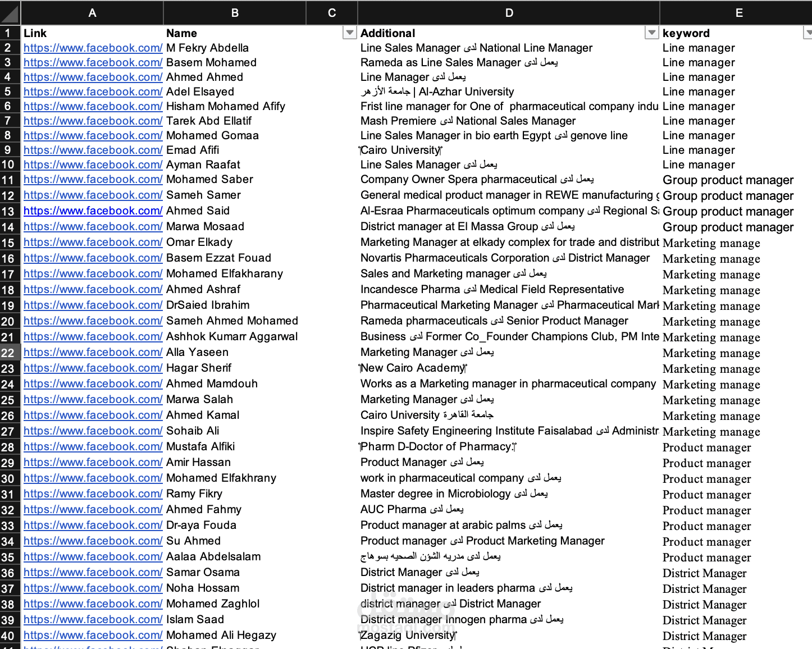Open Facebook link for Tarek Abd Ellatif
The height and width of the screenshot is (649, 812).
click(x=93, y=121)
